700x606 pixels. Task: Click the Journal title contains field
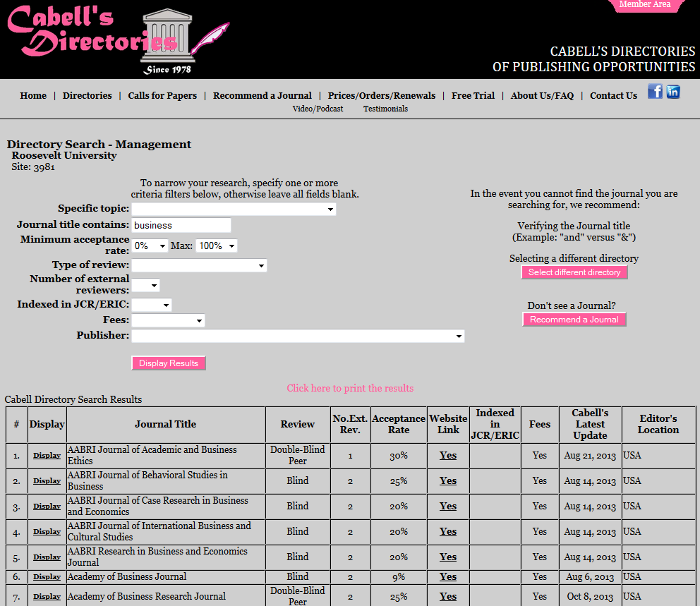pos(181,225)
